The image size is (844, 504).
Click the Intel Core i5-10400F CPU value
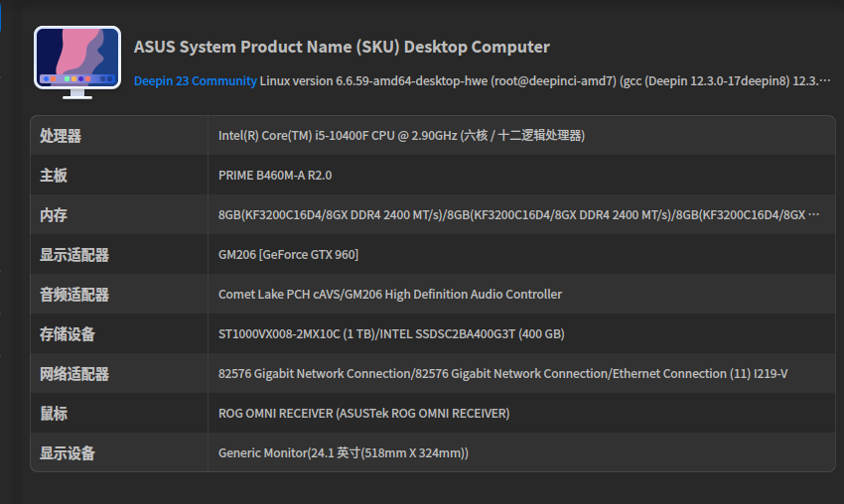(401, 136)
